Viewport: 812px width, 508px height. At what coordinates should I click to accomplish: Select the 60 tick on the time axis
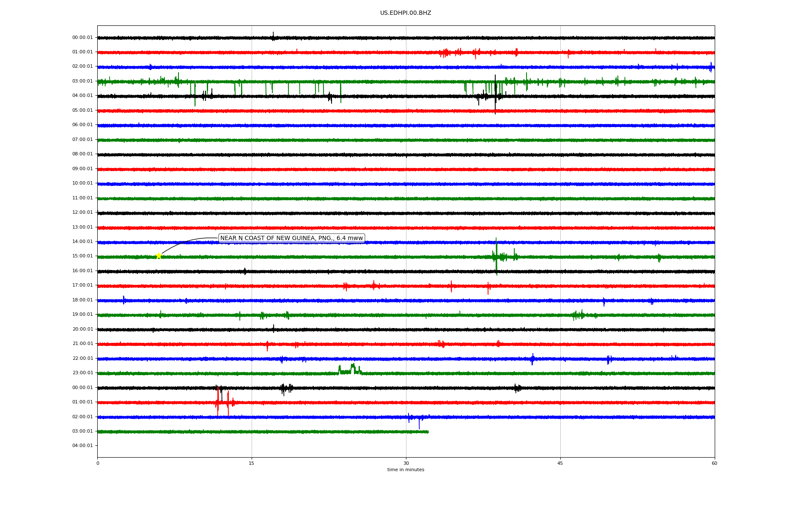(714, 463)
